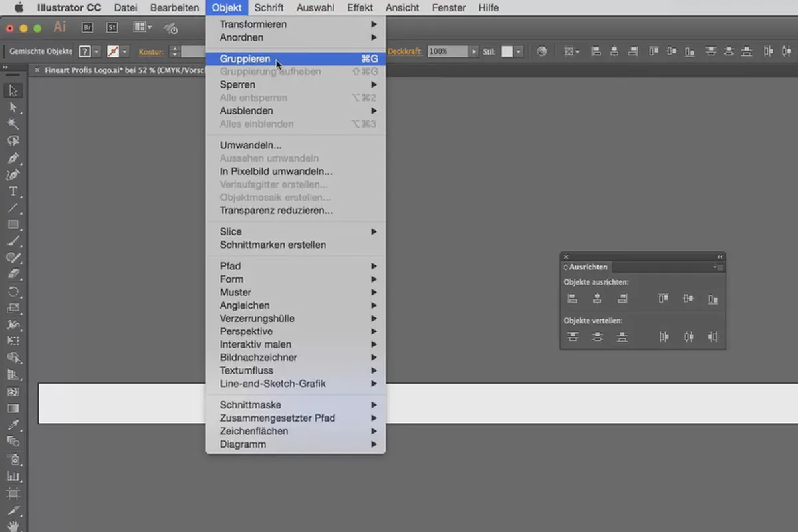Open the Bridge icon in top bar
The height and width of the screenshot is (532, 798).
point(87,27)
